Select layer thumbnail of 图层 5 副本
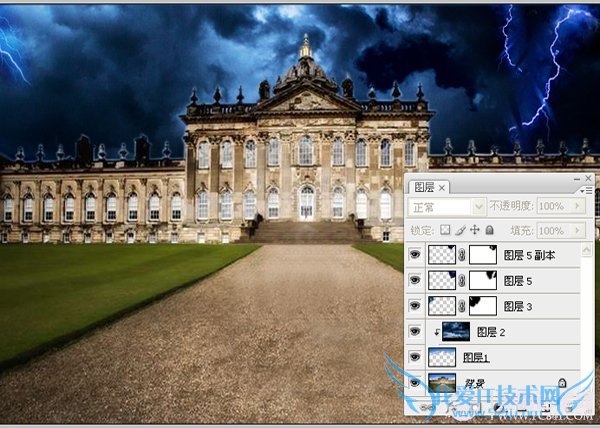Image resolution: width=600 pixels, height=428 pixels. pos(442,255)
